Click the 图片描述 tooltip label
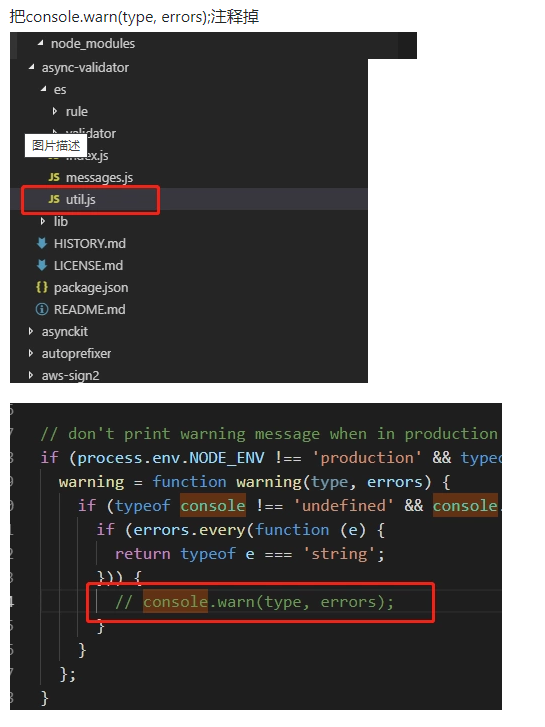The width and height of the screenshot is (545, 727). (56, 146)
